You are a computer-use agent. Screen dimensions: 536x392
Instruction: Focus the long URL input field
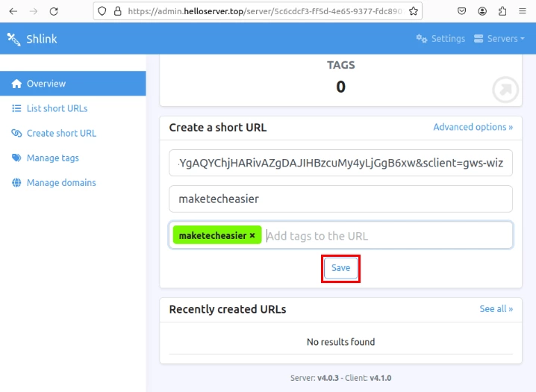click(x=341, y=163)
